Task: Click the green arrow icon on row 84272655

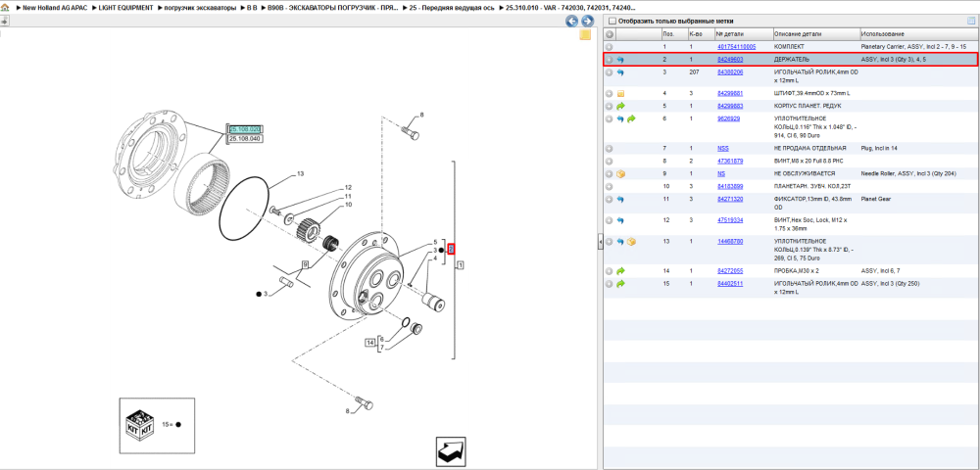Action: point(620,271)
